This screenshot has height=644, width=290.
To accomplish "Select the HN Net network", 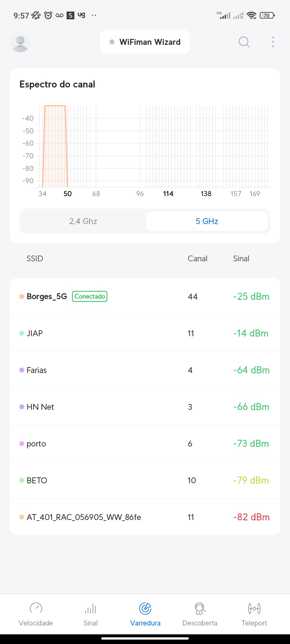I will (x=145, y=407).
